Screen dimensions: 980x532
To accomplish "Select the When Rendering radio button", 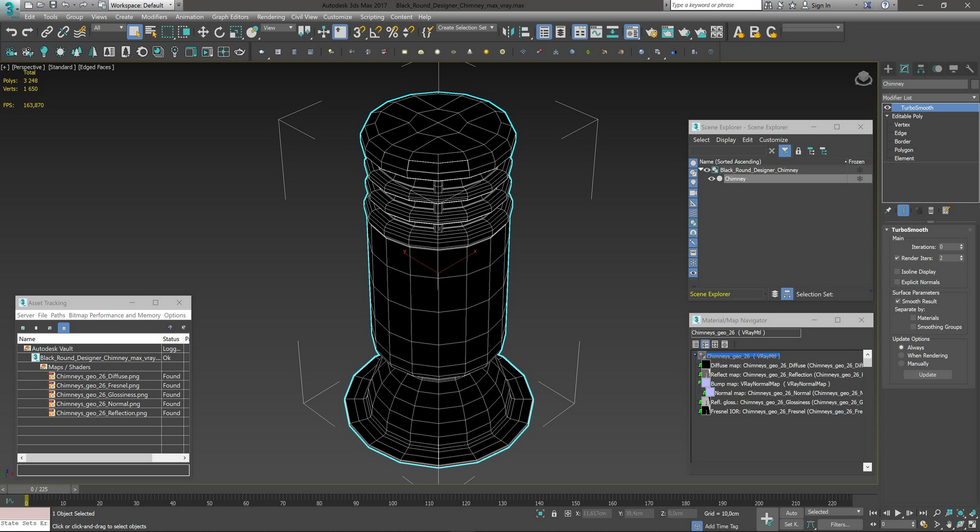I will click(x=901, y=355).
